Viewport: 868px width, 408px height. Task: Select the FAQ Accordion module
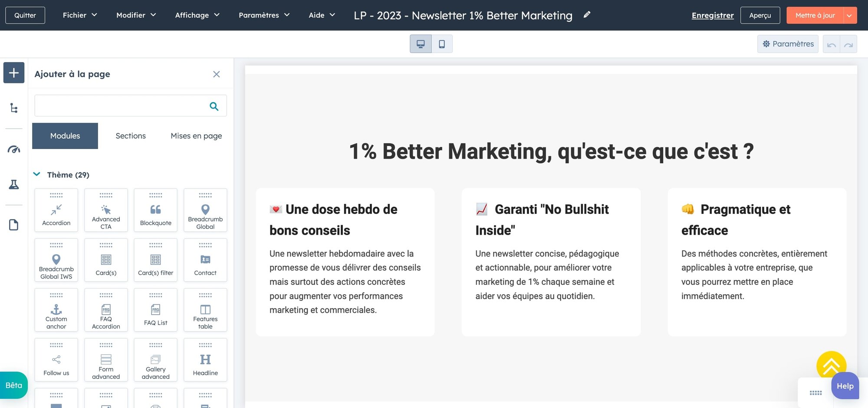click(106, 310)
